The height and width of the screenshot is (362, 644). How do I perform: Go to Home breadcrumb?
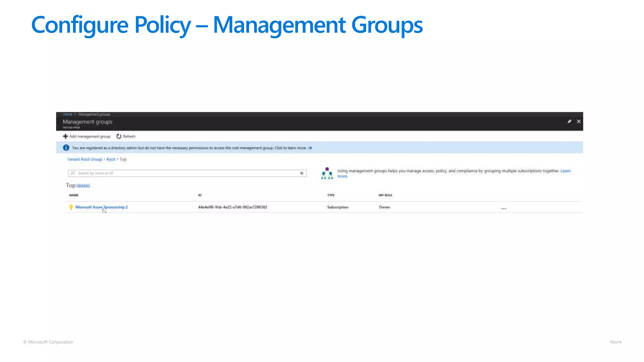click(x=67, y=114)
